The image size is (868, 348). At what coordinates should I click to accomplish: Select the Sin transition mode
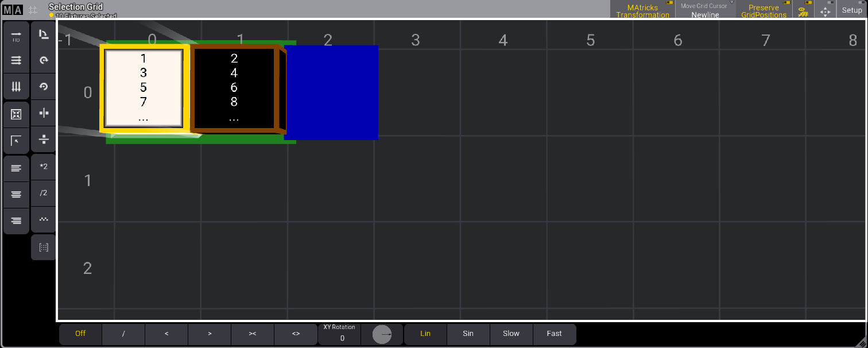468,334
